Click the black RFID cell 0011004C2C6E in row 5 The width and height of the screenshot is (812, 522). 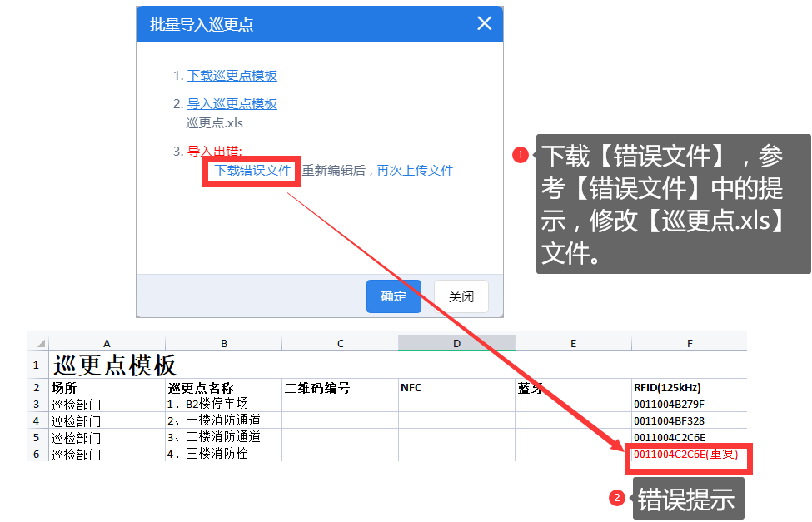coord(690,437)
